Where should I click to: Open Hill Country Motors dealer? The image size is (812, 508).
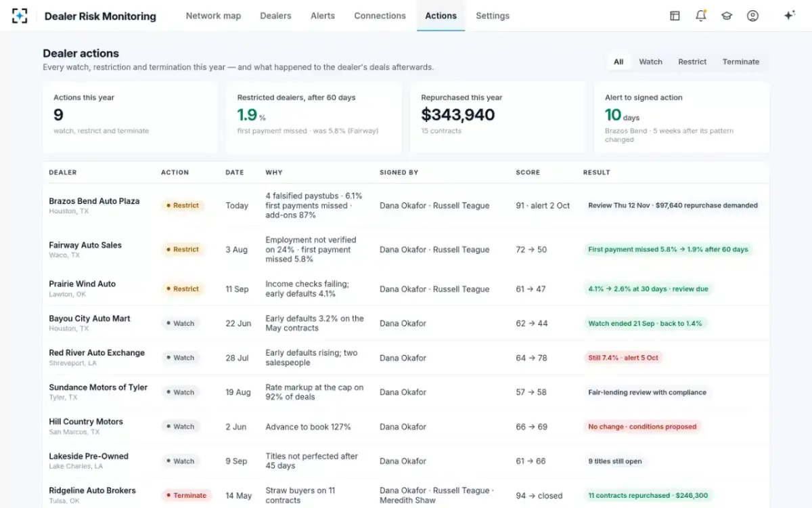(86, 421)
